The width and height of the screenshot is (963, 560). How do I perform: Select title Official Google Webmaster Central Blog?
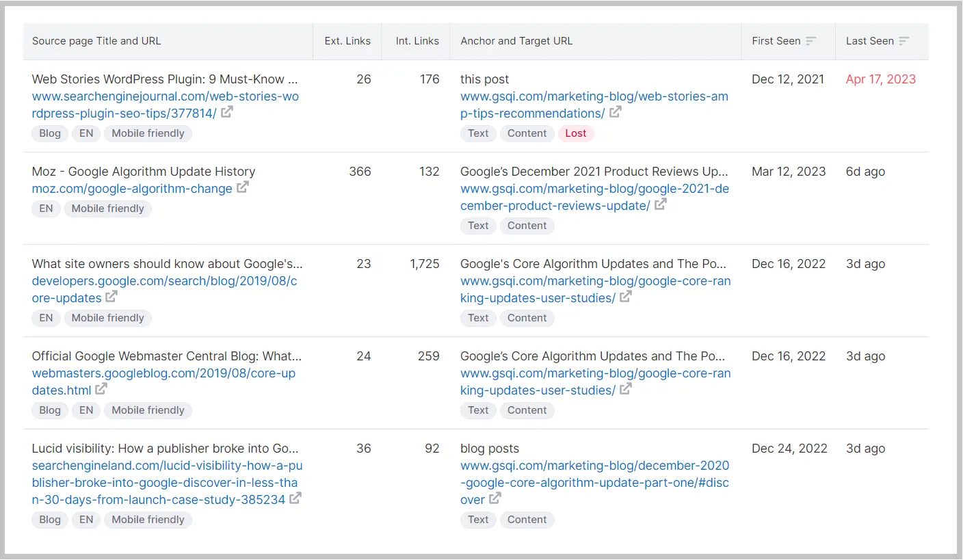167,356
